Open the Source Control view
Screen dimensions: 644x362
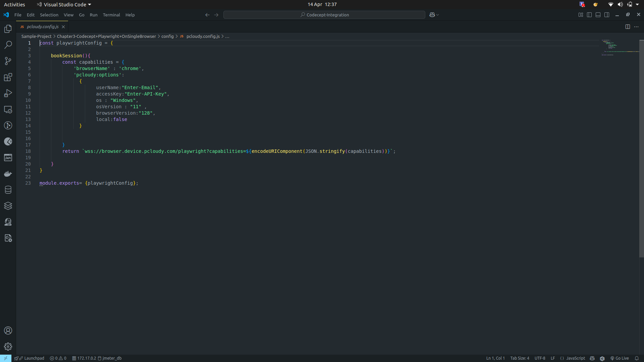8,61
